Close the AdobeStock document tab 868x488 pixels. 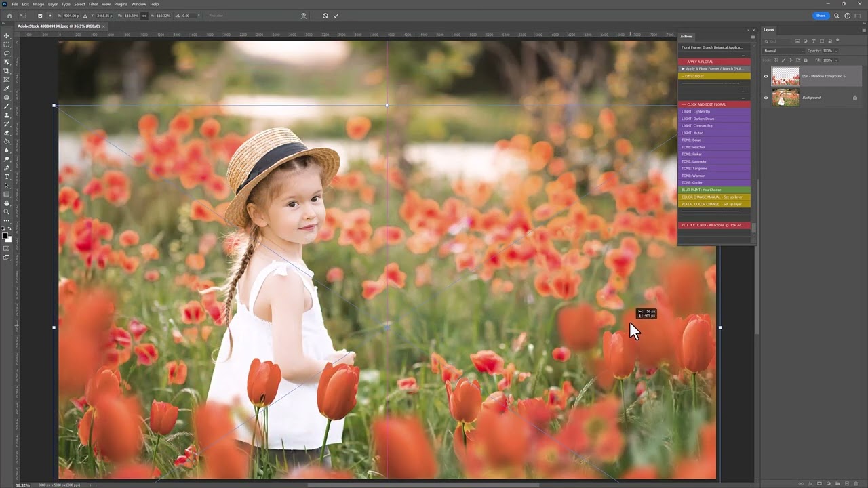103,26
